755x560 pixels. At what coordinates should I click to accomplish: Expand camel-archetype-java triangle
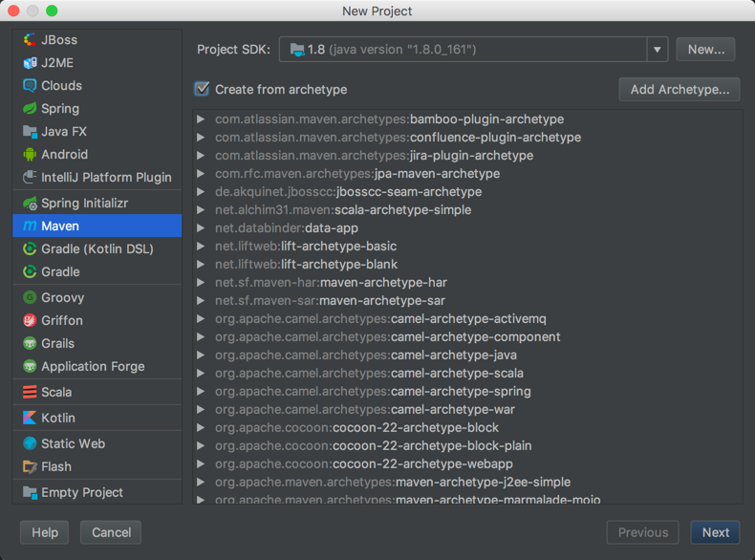pos(201,355)
